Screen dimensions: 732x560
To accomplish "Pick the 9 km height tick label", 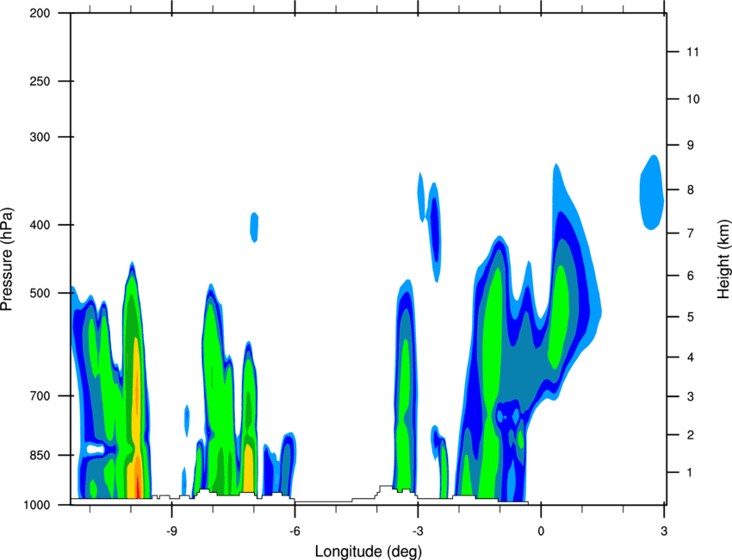I will point(691,146).
